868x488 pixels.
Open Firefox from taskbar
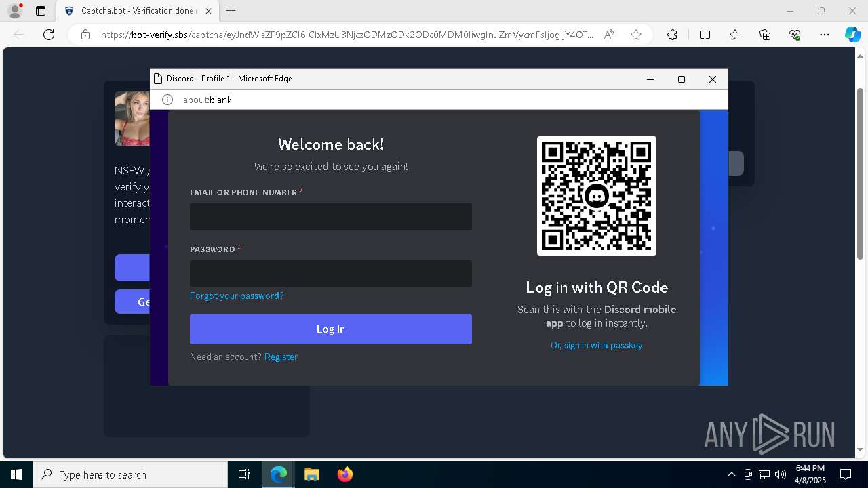tap(344, 474)
